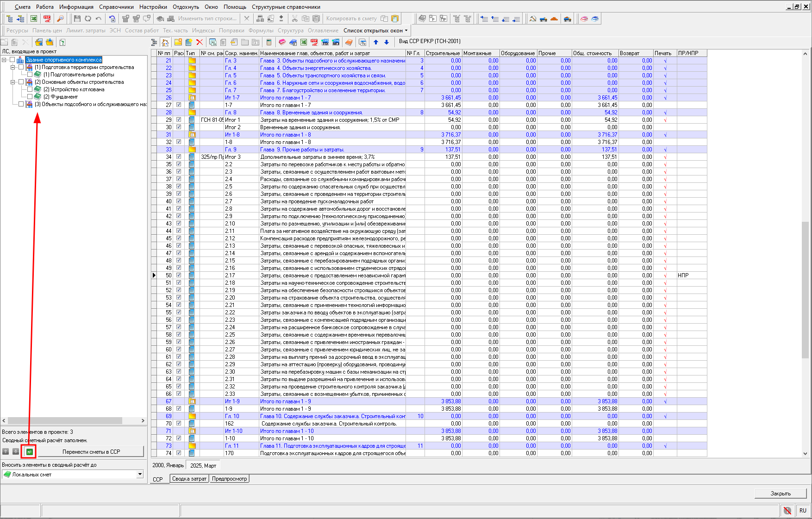Toggle the checkbox in row 50
Image resolution: width=812 pixels, height=519 pixels.
tap(179, 275)
